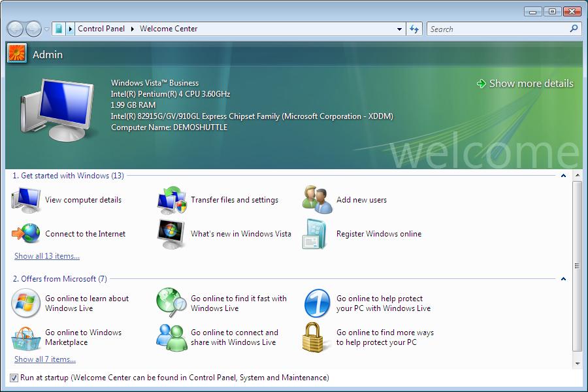588x392 pixels.
Task: Click the 1.99 GB RAM text
Action: [x=133, y=105]
